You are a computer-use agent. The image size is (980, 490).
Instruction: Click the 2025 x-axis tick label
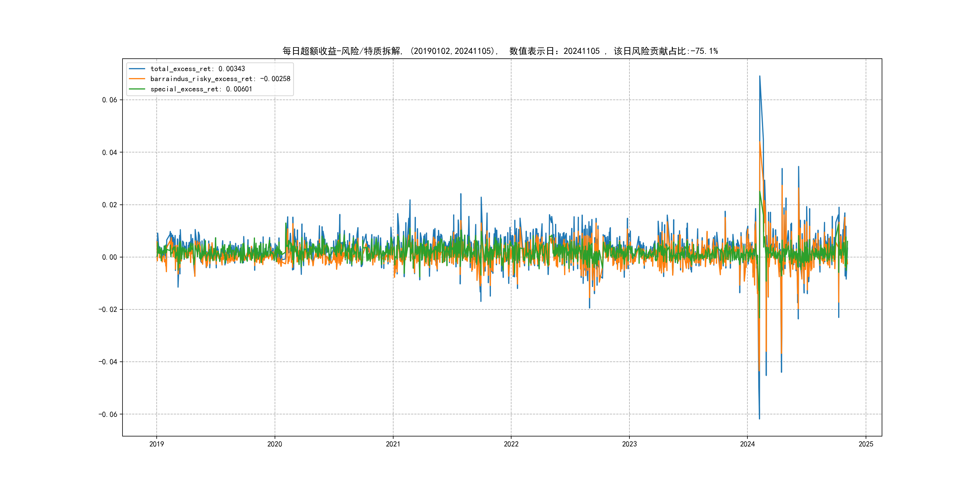(866, 444)
